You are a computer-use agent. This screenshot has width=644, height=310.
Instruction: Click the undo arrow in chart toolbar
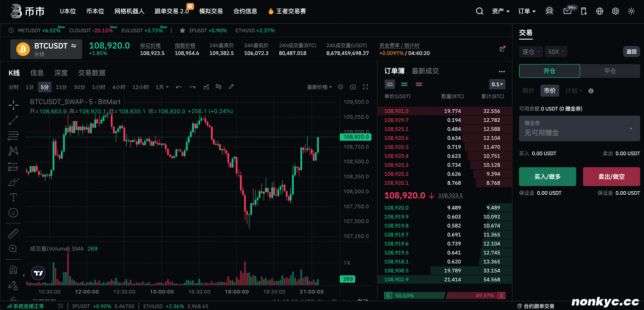[179, 87]
